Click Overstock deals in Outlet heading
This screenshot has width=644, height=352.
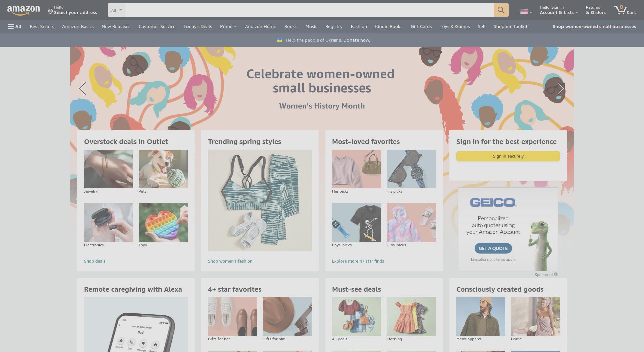pos(126,142)
